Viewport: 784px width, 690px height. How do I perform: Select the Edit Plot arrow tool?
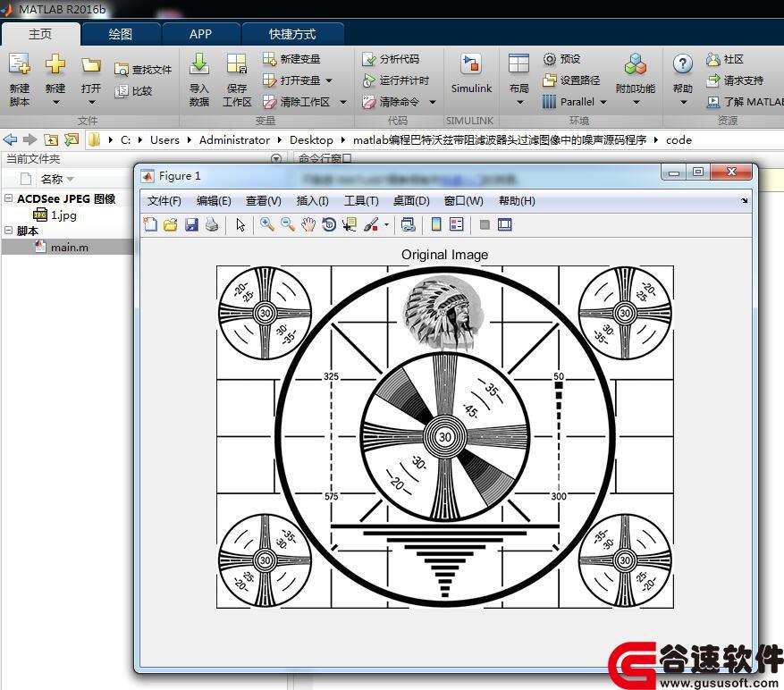tap(240, 224)
